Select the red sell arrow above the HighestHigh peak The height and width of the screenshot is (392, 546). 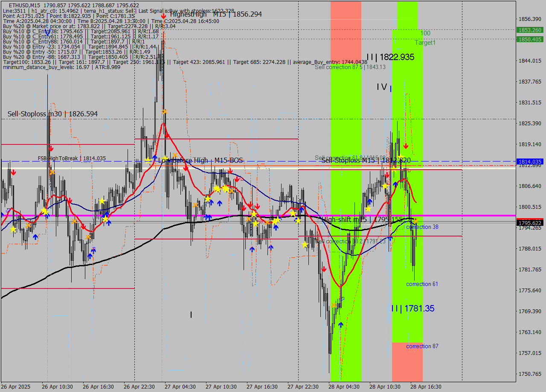[163, 16]
